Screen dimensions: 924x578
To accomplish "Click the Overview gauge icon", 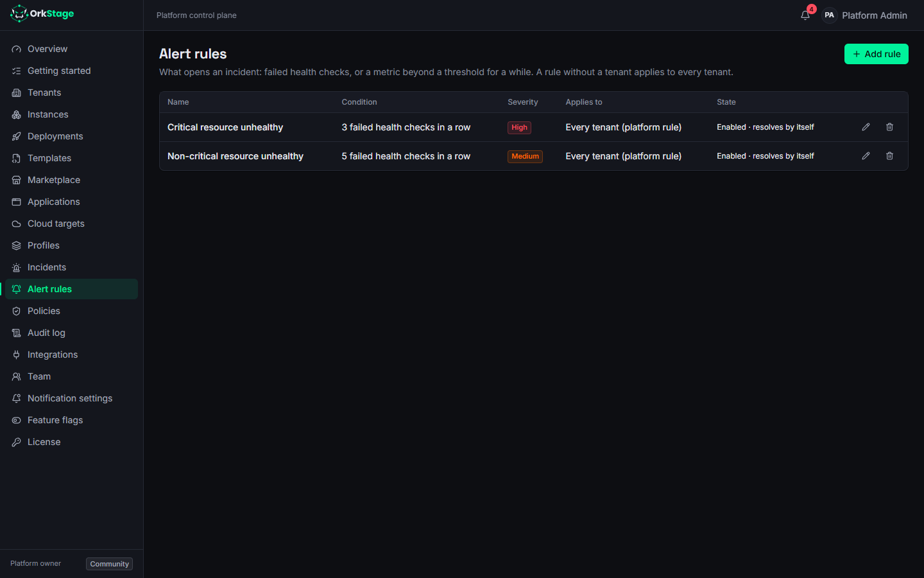I will [17, 49].
